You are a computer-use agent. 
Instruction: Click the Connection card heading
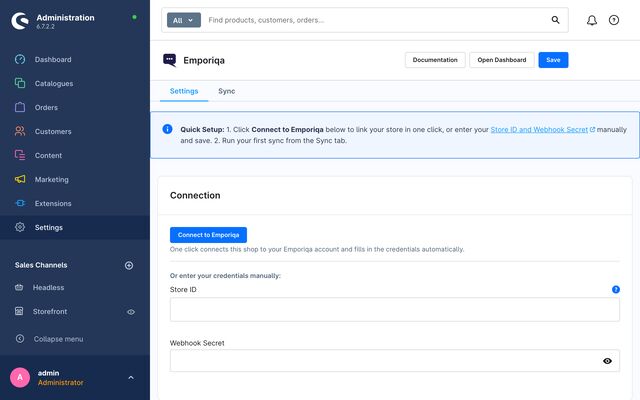click(x=195, y=195)
